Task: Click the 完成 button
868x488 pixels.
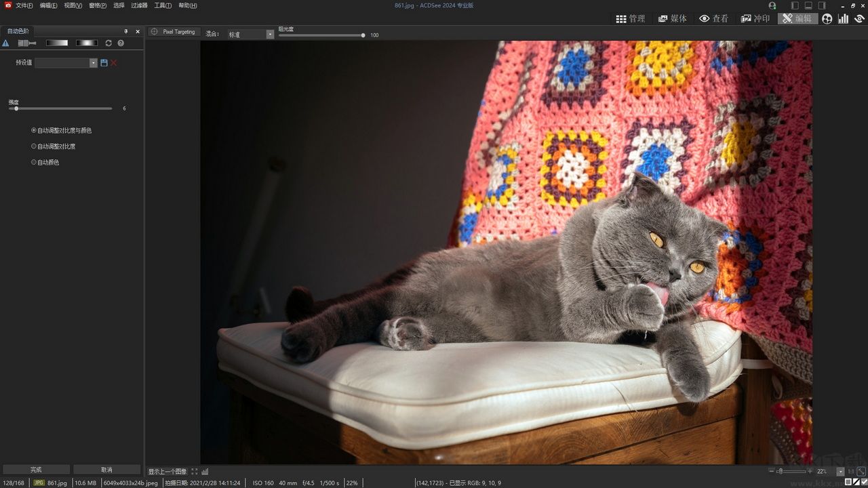Action: point(36,470)
